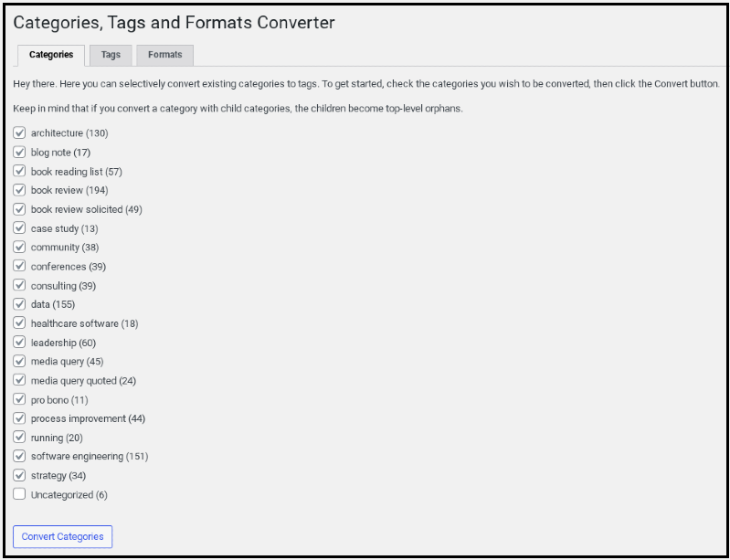
Task: Select the Categories tab
Action: (x=51, y=55)
